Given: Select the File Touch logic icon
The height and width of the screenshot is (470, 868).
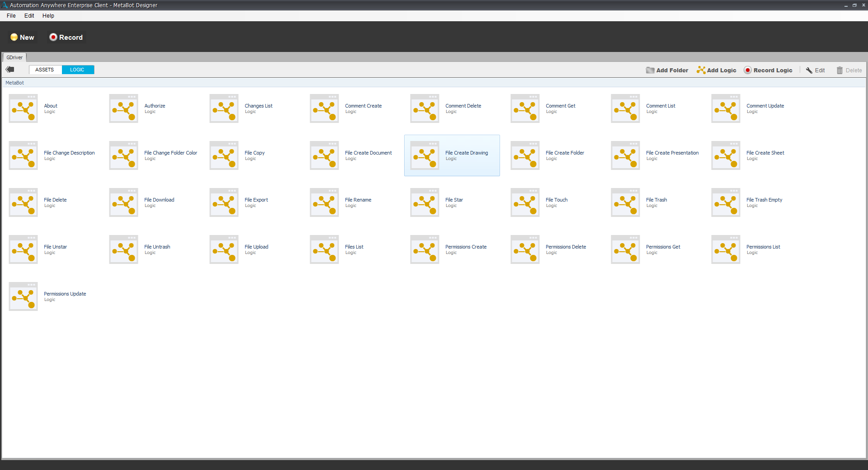Looking at the screenshot, I should (525, 202).
